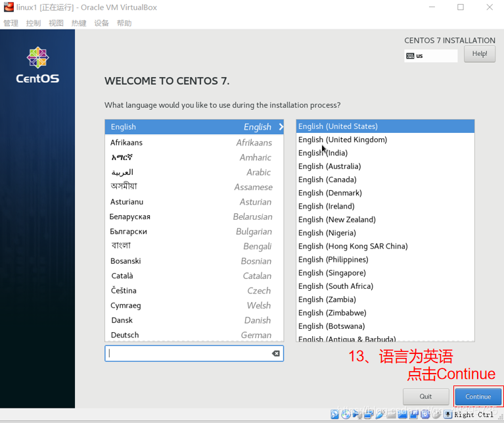Clear the language search field with the X icon

tap(276, 353)
